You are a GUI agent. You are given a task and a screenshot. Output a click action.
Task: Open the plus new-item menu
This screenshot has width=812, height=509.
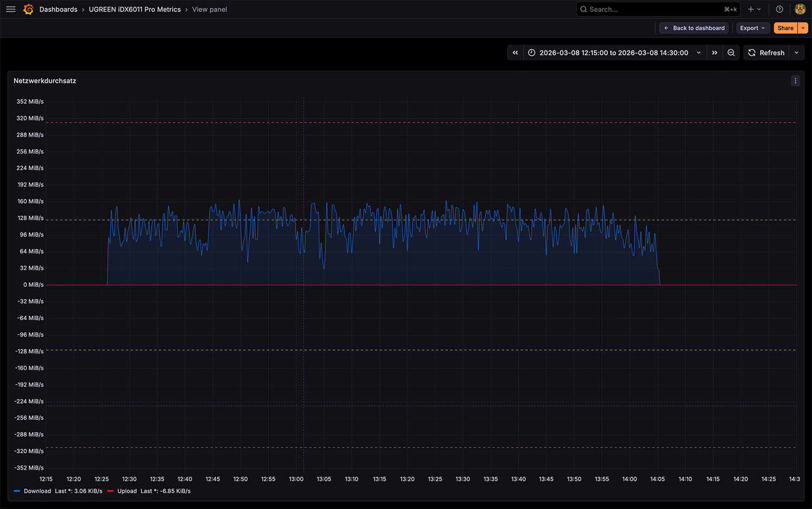coord(754,9)
